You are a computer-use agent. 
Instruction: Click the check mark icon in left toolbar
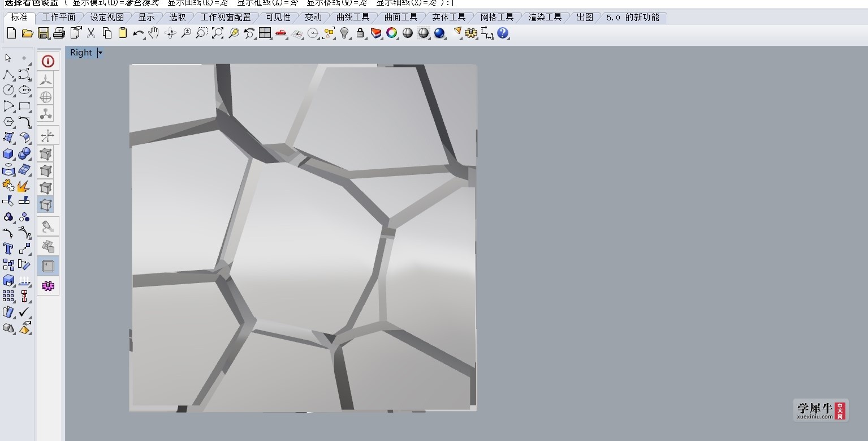tap(24, 312)
